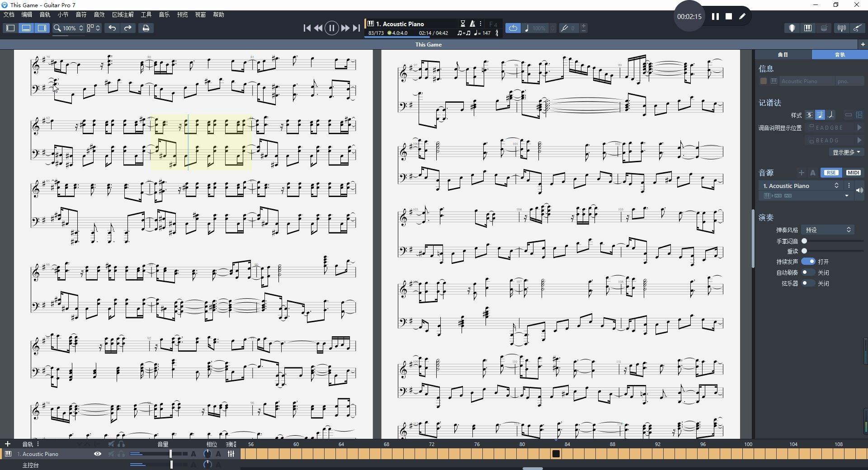Toggle the right inspector panel
The height and width of the screenshot is (470, 868).
click(42, 28)
